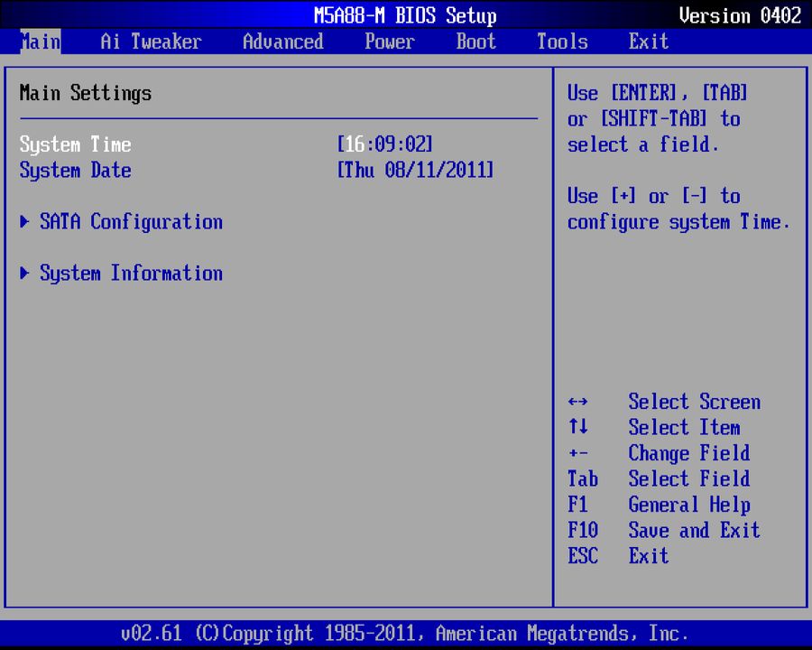The image size is (812, 650).
Task: Click Exit text beside ESC
Action: [649, 556]
